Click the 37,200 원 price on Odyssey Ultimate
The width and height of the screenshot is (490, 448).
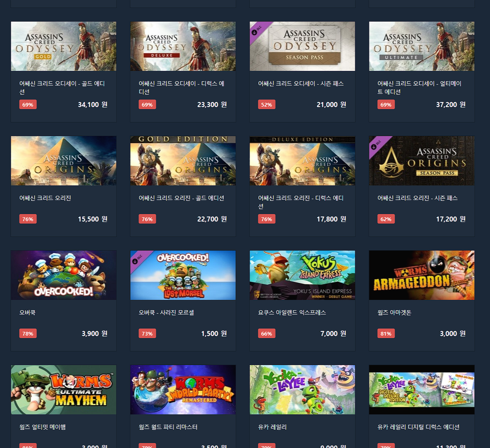451,105
